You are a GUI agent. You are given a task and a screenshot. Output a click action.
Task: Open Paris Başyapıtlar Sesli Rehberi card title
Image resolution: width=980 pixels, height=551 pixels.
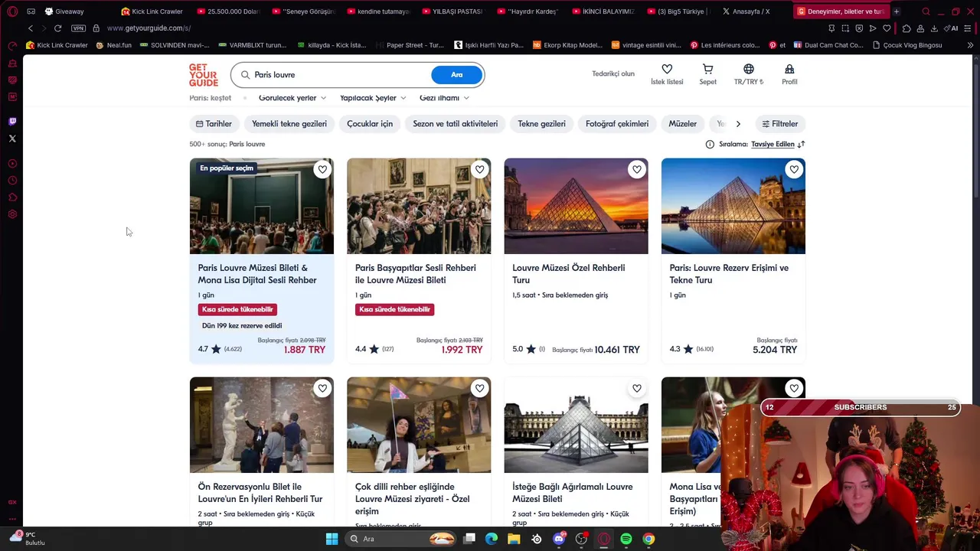pos(416,274)
